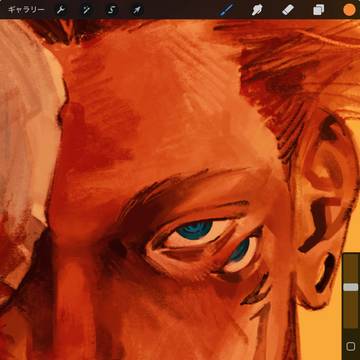Tap the square modify button in the sidebar
This screenshot has height=360, width=360.
click(x=351, y=346)
